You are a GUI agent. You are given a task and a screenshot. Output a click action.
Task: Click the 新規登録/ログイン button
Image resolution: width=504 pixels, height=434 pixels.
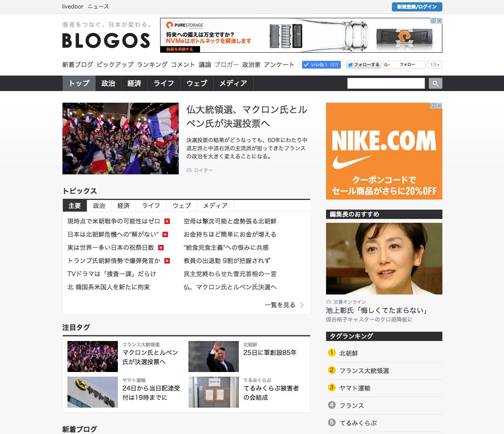coord(417,7)
